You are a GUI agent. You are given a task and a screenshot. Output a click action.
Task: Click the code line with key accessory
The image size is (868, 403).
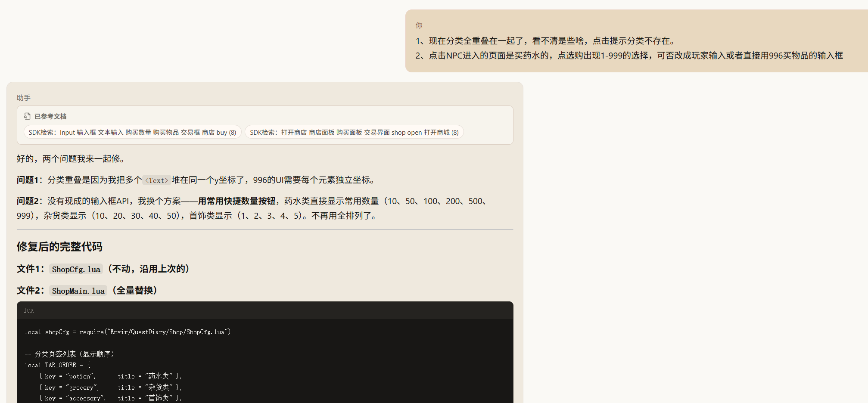click(110, 398)
